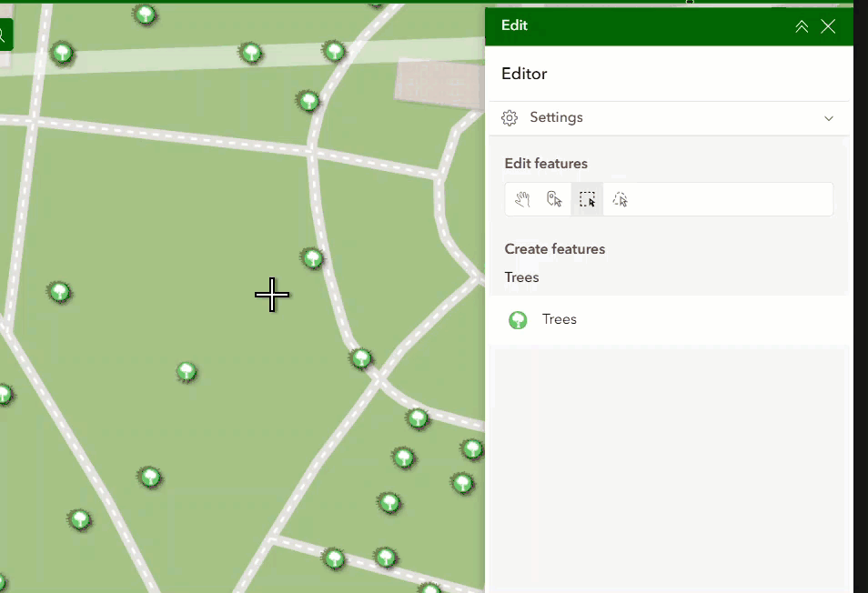Collapse the Edit panel with double chevron
The width and height of the screenshot is (868, 593).
click(x=802, y=26)
